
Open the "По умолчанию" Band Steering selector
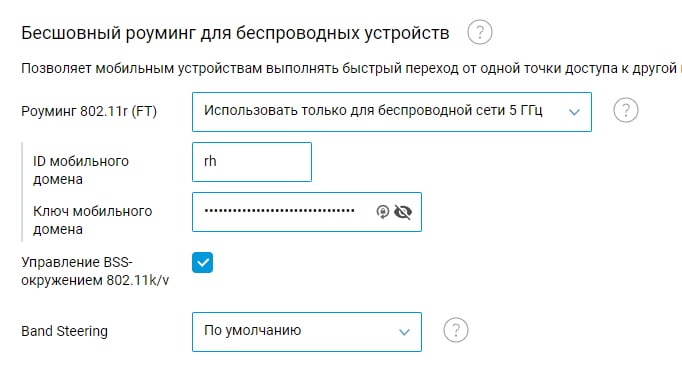coord(307,332)
